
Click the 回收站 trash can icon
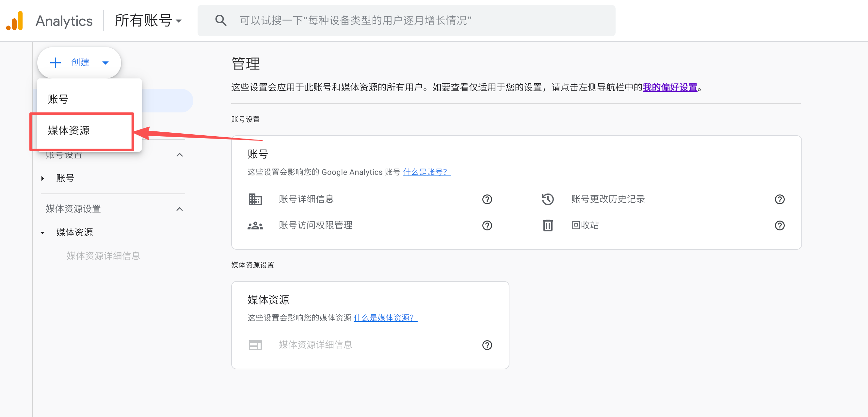[x=548, y=225]
